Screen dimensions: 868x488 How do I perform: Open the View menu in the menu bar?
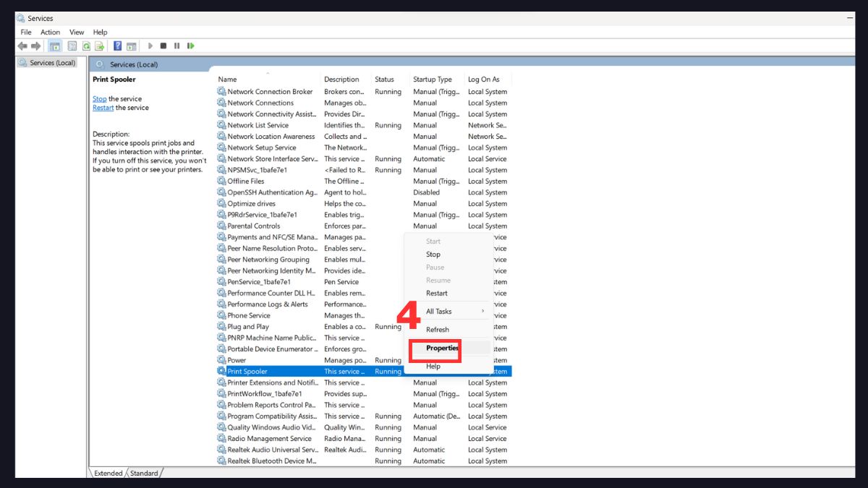(77, 32)
